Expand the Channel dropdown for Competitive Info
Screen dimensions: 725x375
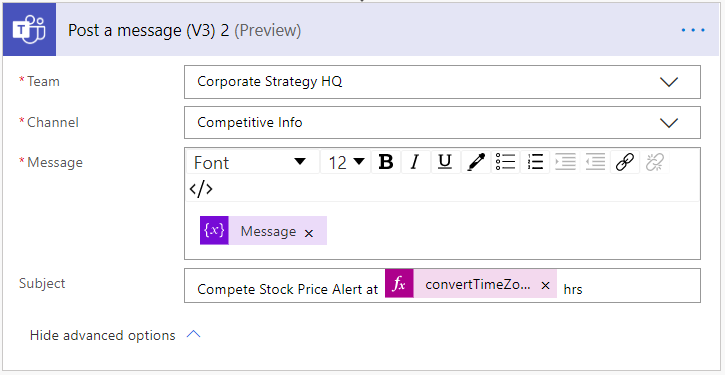[x=442, y=123]
